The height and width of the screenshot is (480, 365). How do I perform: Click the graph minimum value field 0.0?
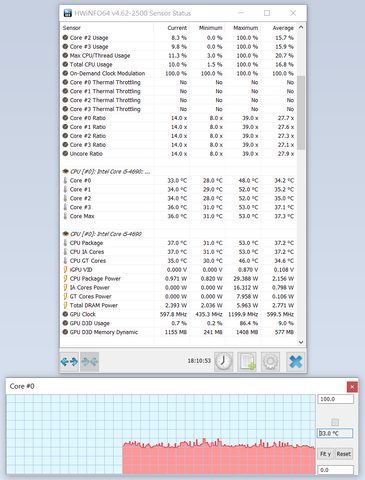click(x=335, y=470)
